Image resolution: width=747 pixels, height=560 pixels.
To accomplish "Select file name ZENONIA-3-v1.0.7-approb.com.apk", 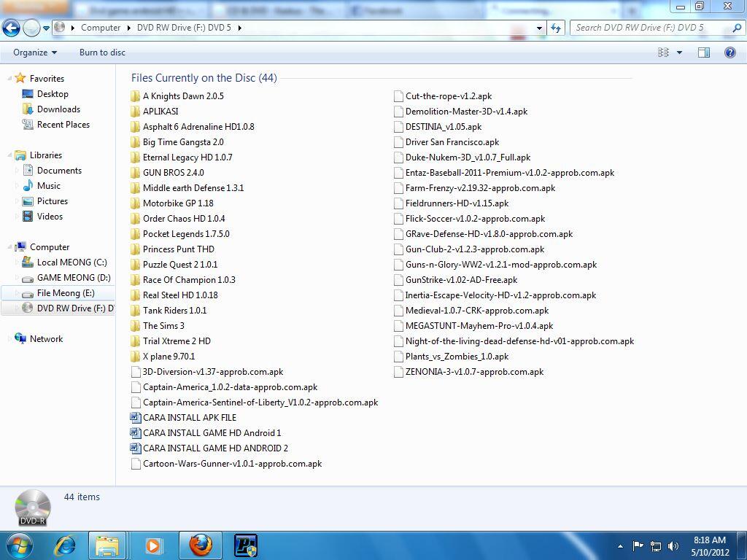I will click(474, 371).
